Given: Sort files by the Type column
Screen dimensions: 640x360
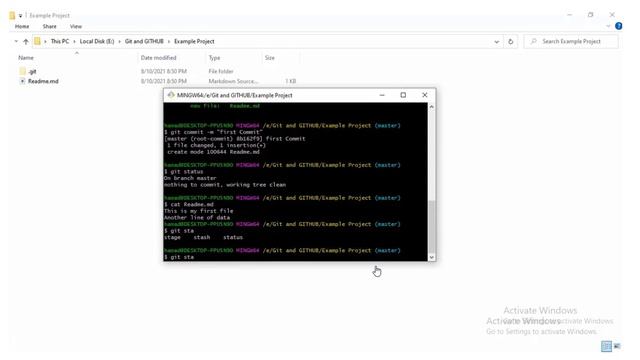Looking at the screenshot, I should [x=214, y=58].
